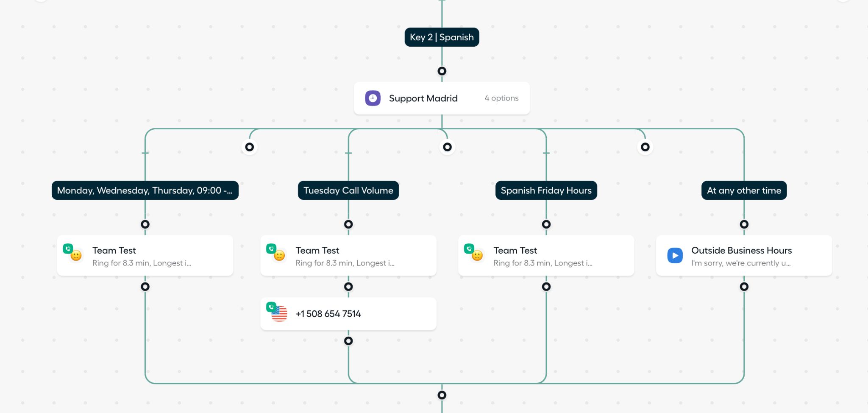The height and width of the screenshot is (413, 868).
Task: Click Team Test smiley icon under Tuesday Call Volume
Action: click(278, 255)
